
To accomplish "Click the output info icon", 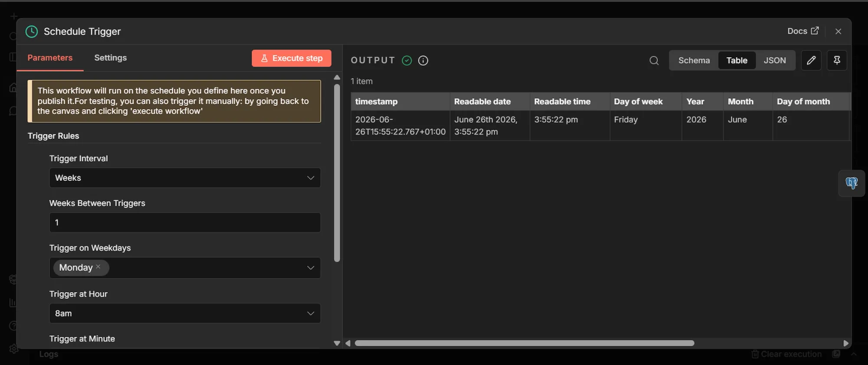I will (x=423, y=60).
